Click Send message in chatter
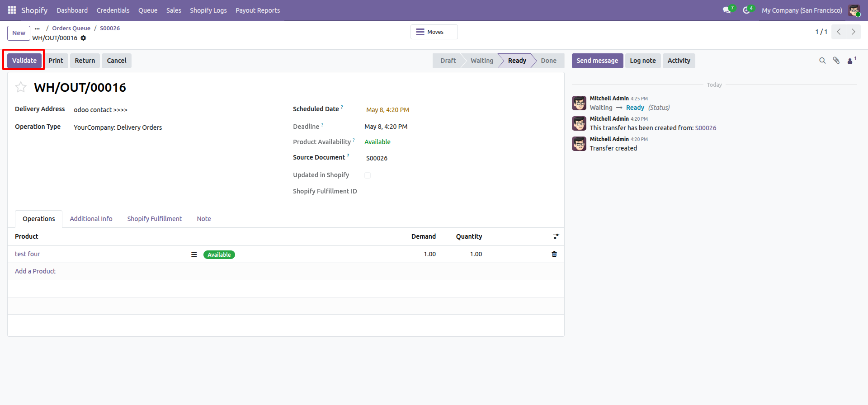The image size is (868, 405). (597, 61)
